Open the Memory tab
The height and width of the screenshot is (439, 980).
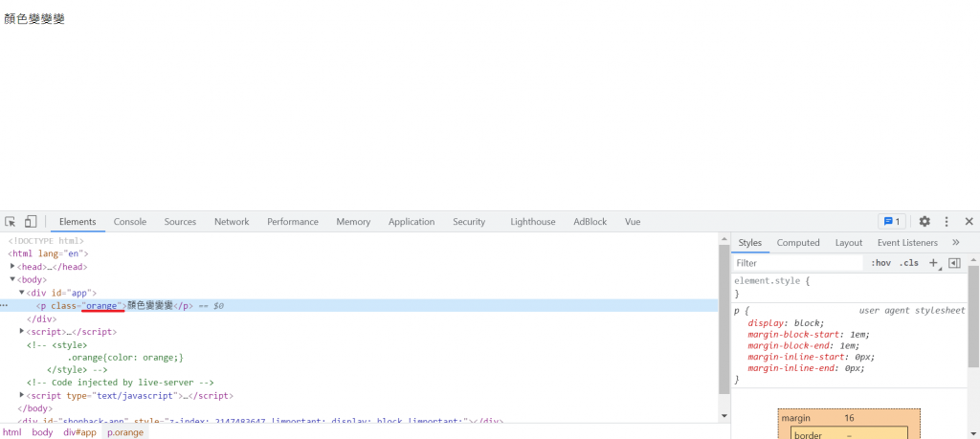click(353, 222)
